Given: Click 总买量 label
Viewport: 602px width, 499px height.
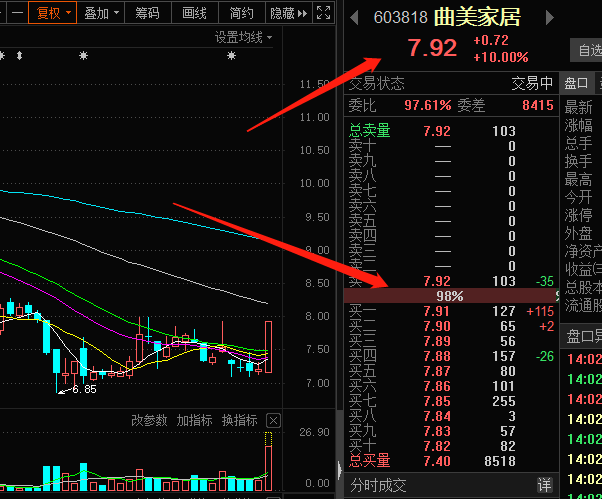Looking at the screenshot, I should 369,461.
